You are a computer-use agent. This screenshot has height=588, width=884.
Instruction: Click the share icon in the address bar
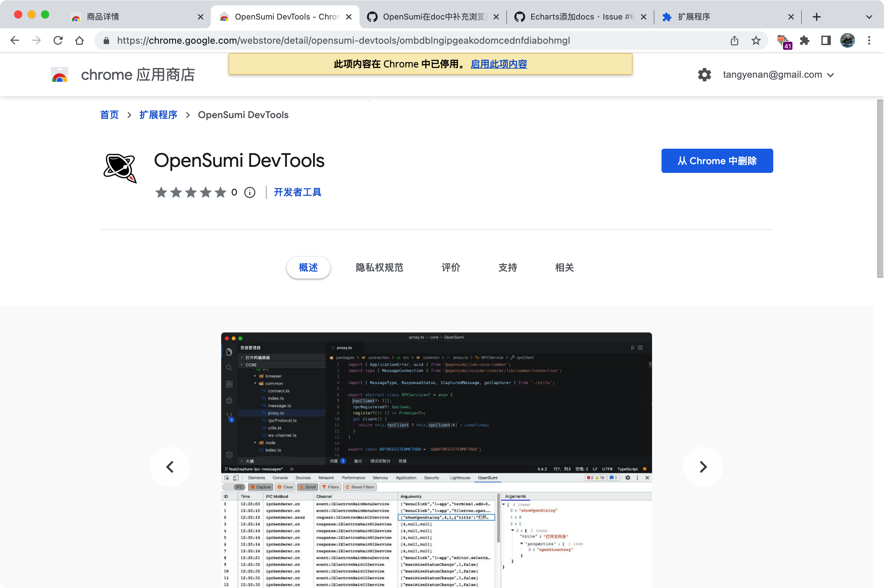coord(734,40)
